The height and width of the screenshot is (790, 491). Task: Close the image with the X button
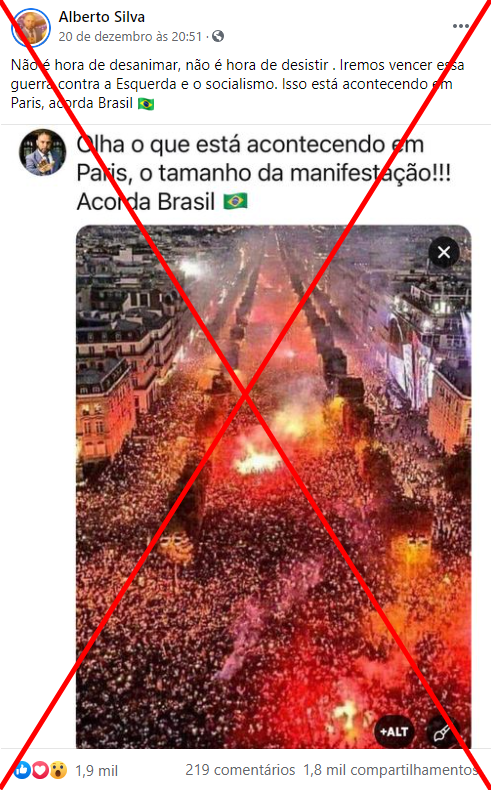[444, 252]
